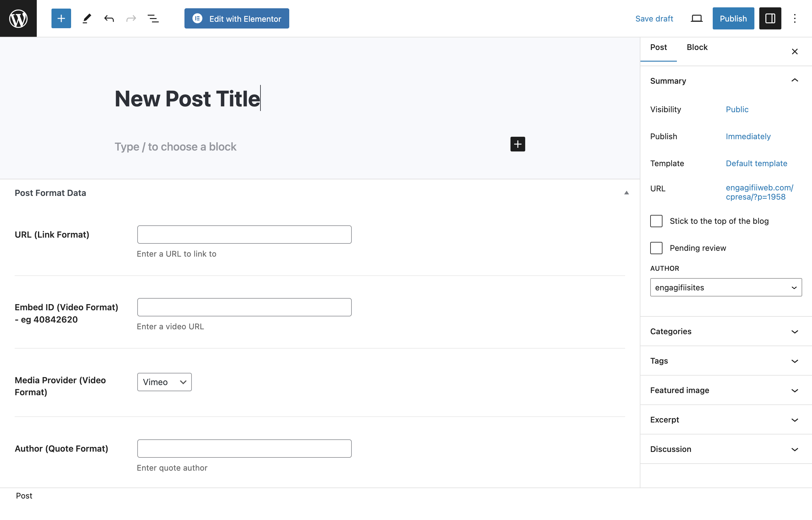
Task: Collapse the Post Format Data metabox
Action: [626, 193]
